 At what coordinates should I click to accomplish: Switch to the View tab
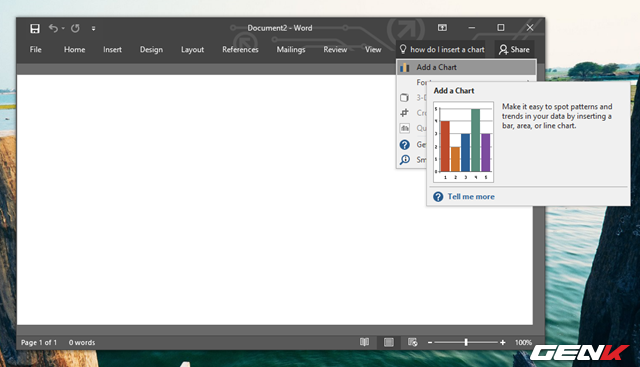(373, 49)
